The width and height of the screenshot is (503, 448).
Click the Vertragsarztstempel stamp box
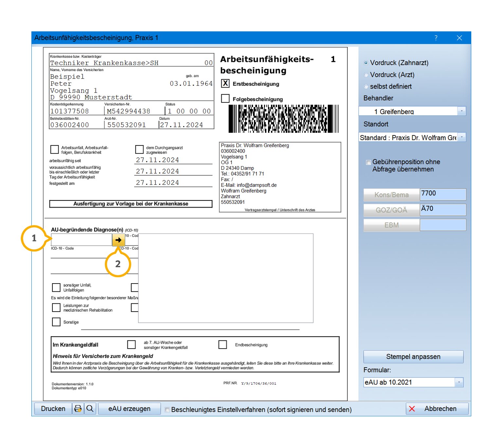(280, 177)
